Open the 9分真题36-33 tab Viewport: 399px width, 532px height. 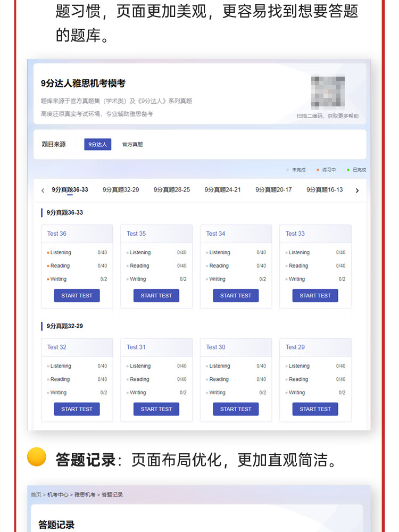[70, 190]
